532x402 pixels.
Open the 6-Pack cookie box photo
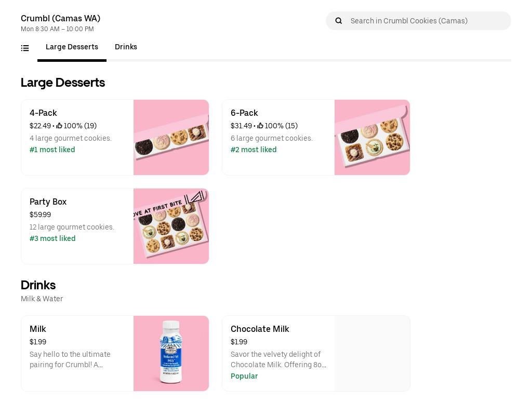coord(372,138)
